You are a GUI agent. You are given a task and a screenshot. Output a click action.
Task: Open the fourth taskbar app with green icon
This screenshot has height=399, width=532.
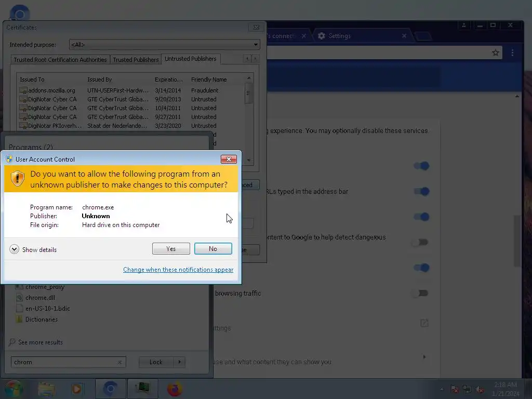[142, 389]
